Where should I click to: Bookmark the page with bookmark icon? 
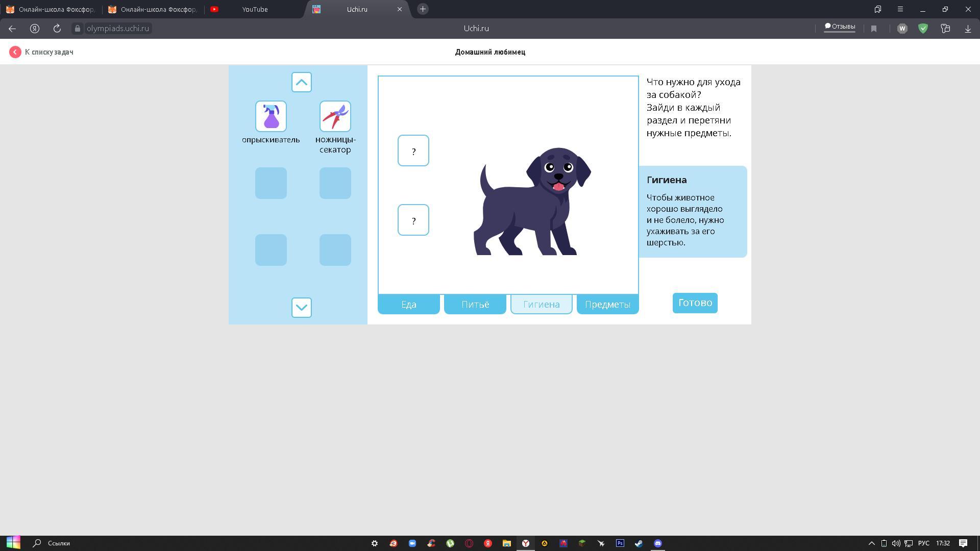coord(874,29)
